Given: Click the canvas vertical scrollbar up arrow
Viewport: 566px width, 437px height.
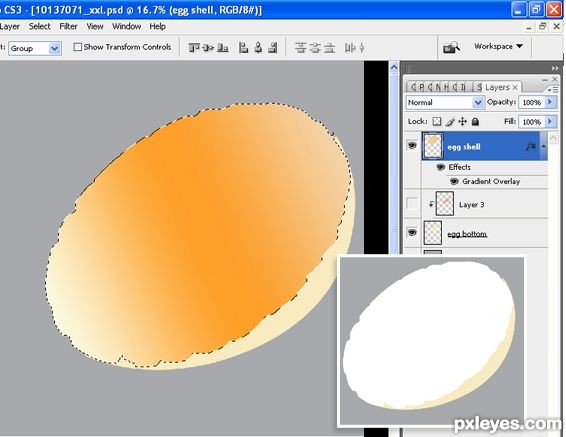Looking at the screenshot, I should click(394, 67).
